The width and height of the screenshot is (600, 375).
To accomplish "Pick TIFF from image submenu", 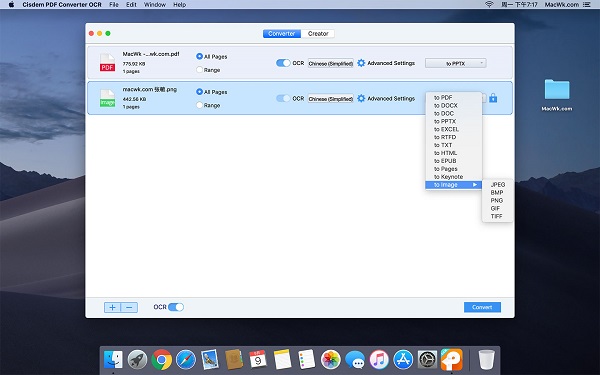I will [497, 216].
